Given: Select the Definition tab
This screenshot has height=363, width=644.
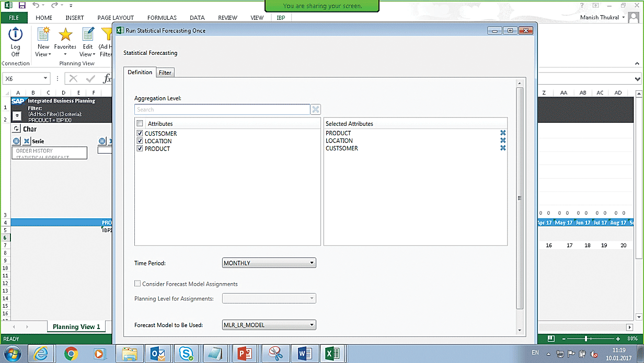Looking at the screenshot, I should tap(140, 72).
